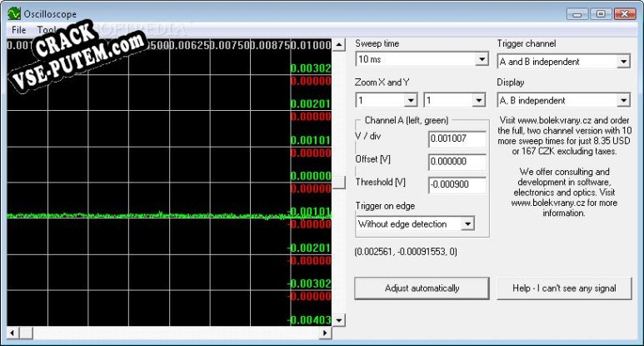Viewport: 644px width, 346px height.
Task: Click Help - I can't see any signal
Action: click(565, 288)
